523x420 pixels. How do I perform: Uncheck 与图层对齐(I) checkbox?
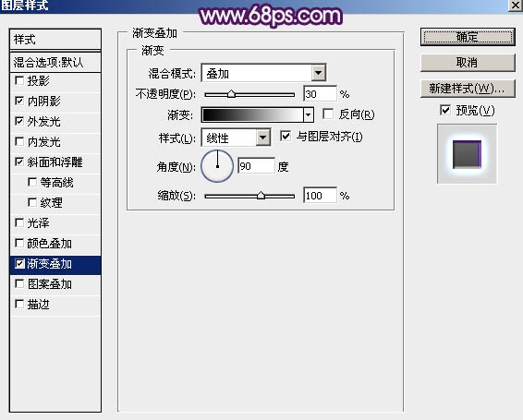[286, 136]
